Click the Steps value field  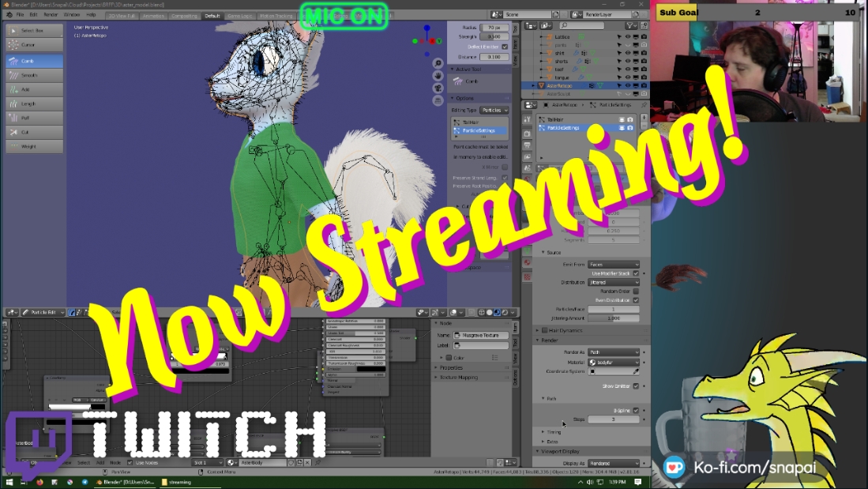pyautogui.click(x=614, y=419)
